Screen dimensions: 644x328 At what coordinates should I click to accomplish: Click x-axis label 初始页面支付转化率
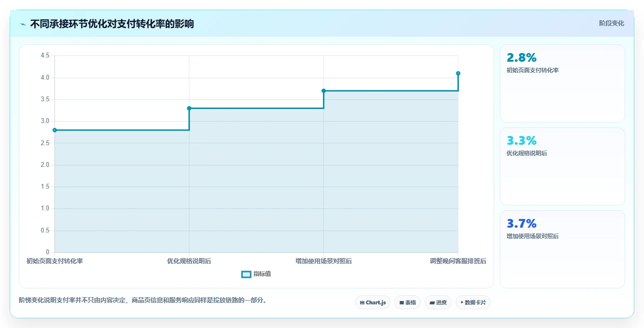pos(54,261)
